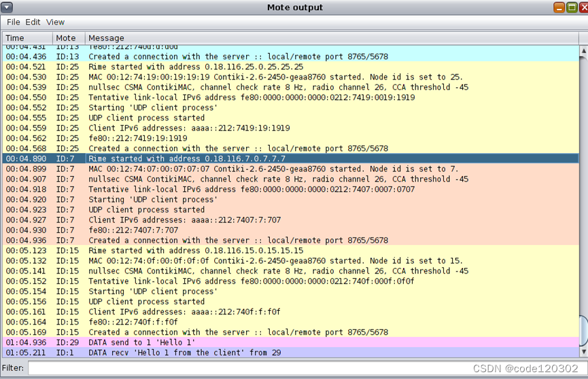Select row at time 00:04.555 'UDP client process started'
This screenshot has height=379, width=588.
(291, 118)
